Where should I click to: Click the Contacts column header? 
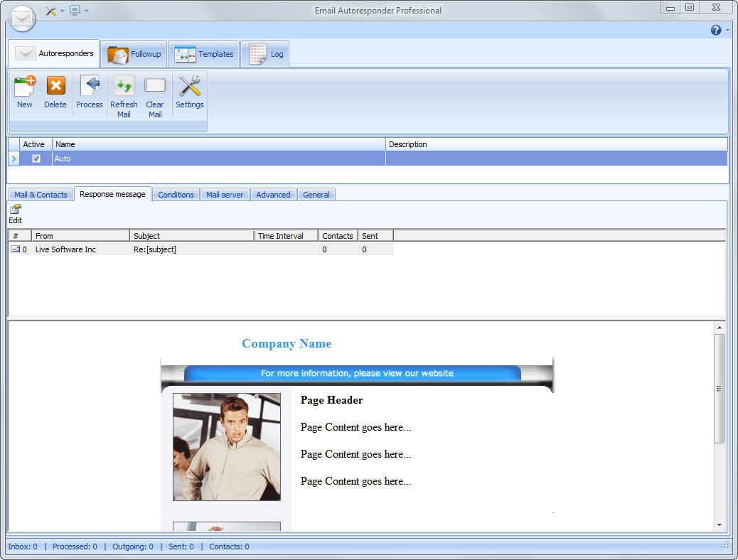click(x=338, y=236)
